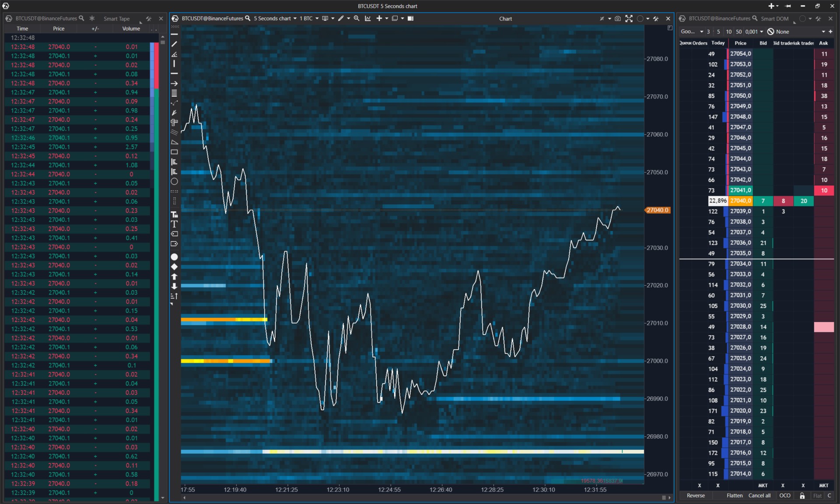840x504 pixels.
Task: Expand the 5 Seconds chart timeframe dropdown
Action: point(295,18)
